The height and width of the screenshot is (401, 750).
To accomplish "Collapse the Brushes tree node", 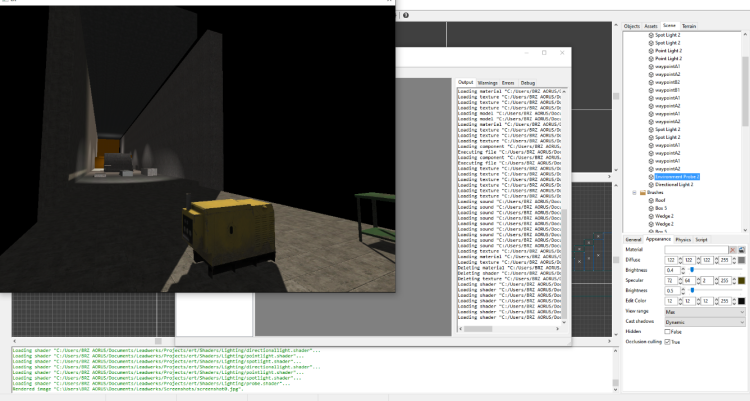I will click(x=635, y=193).
